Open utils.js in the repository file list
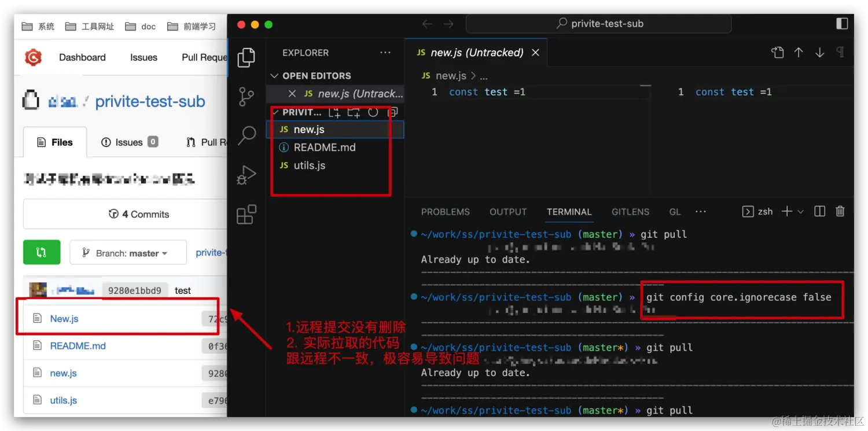 click(64, 400)
